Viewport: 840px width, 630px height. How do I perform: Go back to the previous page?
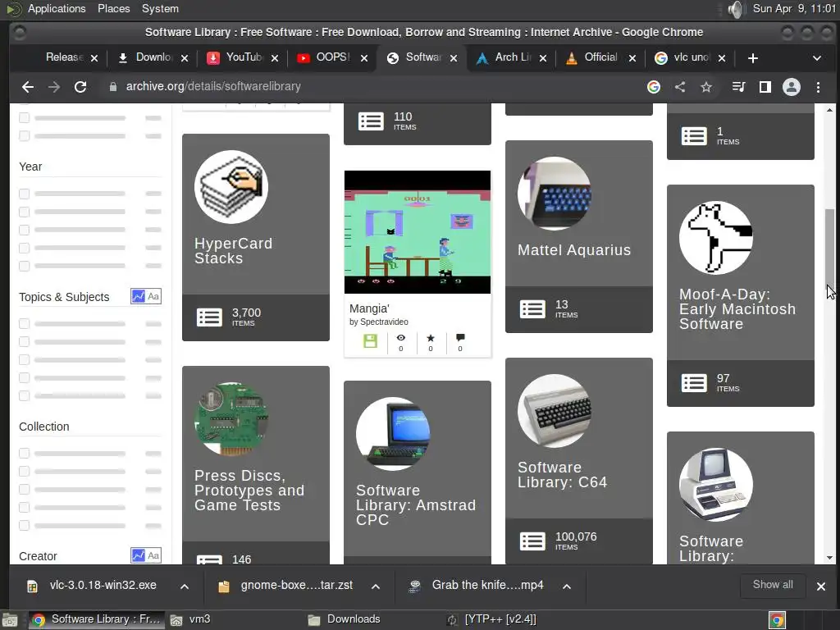click(28, 87)
